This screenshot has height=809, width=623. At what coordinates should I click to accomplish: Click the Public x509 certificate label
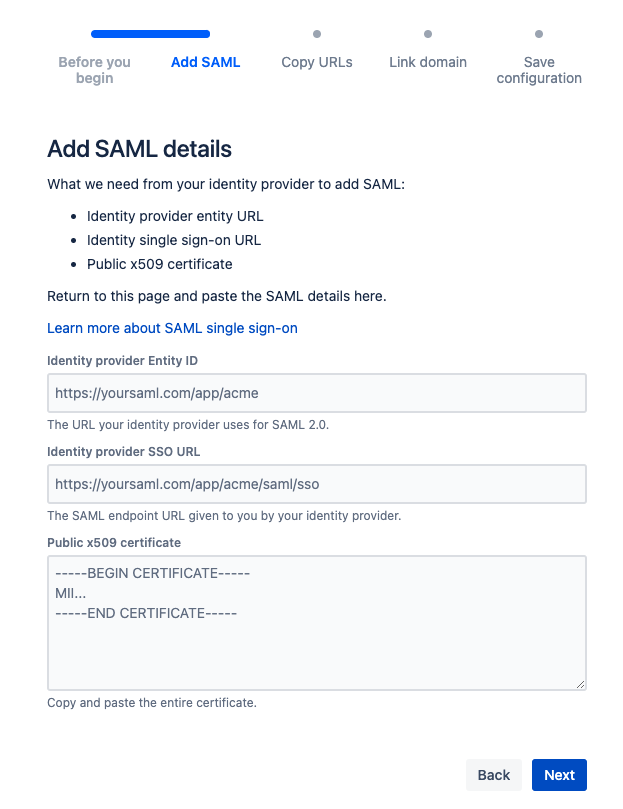(114, 543)
